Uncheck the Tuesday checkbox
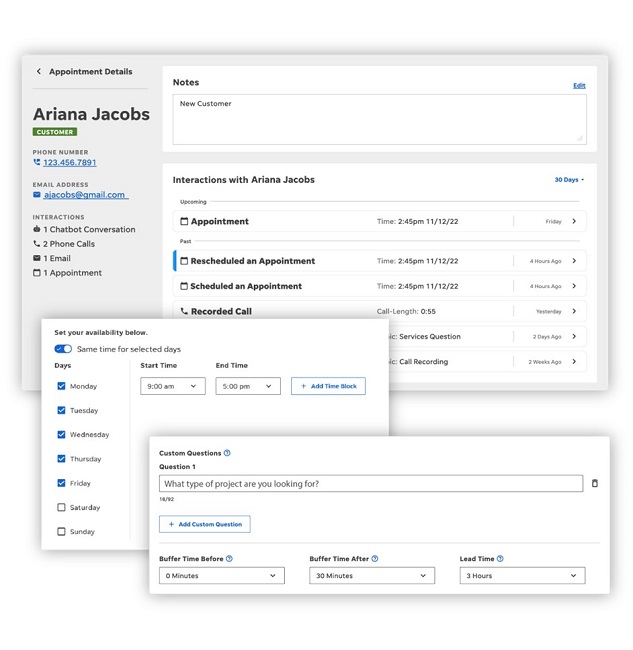 61,410
